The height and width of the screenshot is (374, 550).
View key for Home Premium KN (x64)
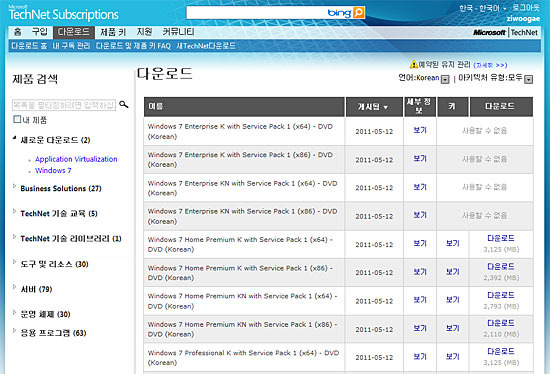tap(452, 300)
